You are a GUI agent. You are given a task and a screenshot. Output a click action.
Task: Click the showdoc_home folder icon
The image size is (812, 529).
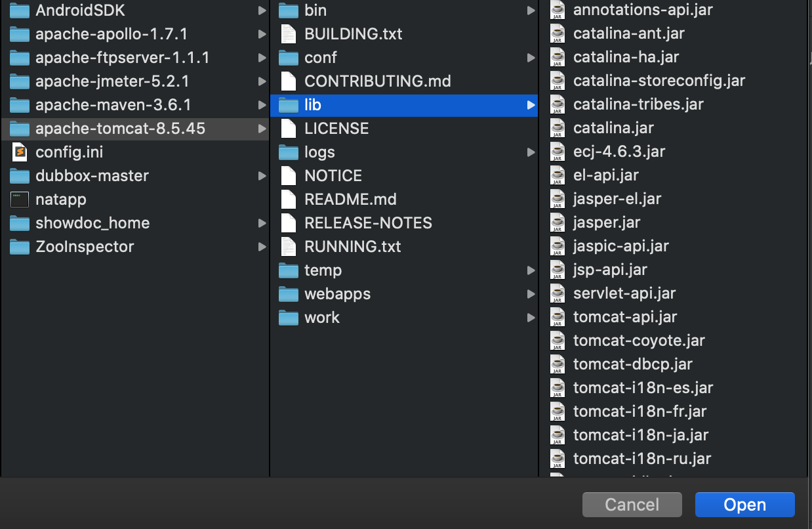[20, 223]
